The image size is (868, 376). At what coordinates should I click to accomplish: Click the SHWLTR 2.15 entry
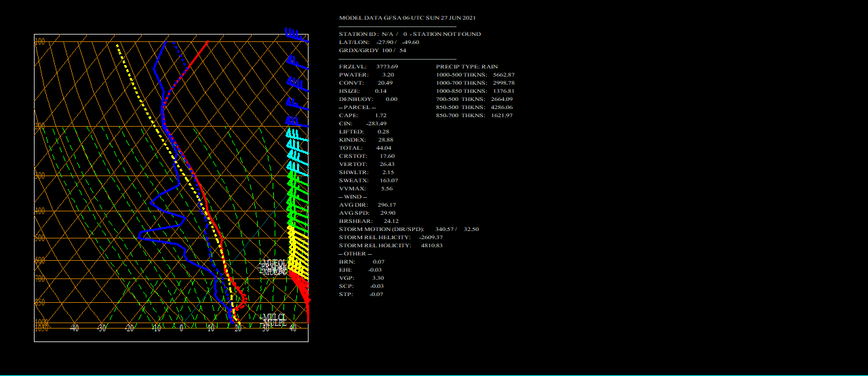366,172
